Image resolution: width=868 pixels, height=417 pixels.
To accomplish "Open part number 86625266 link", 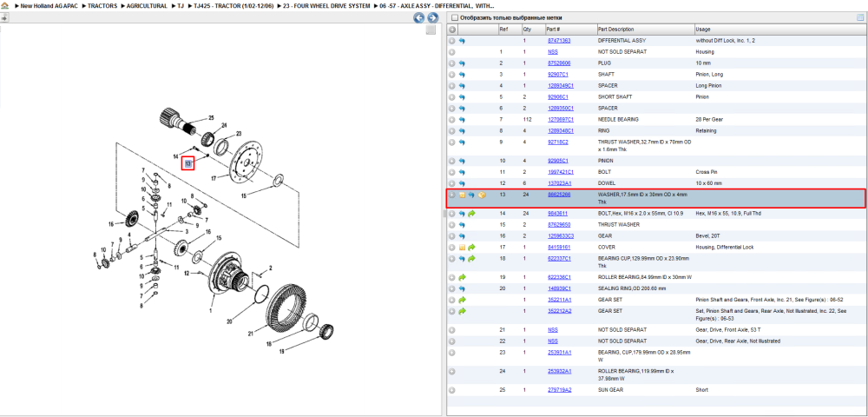I will (x=559, y=195).
